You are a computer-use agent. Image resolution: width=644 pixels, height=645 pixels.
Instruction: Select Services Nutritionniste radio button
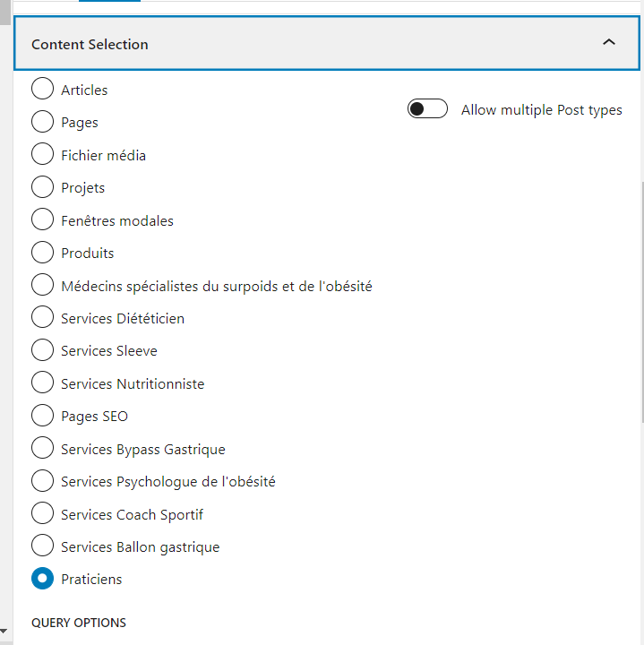point(42,383)
